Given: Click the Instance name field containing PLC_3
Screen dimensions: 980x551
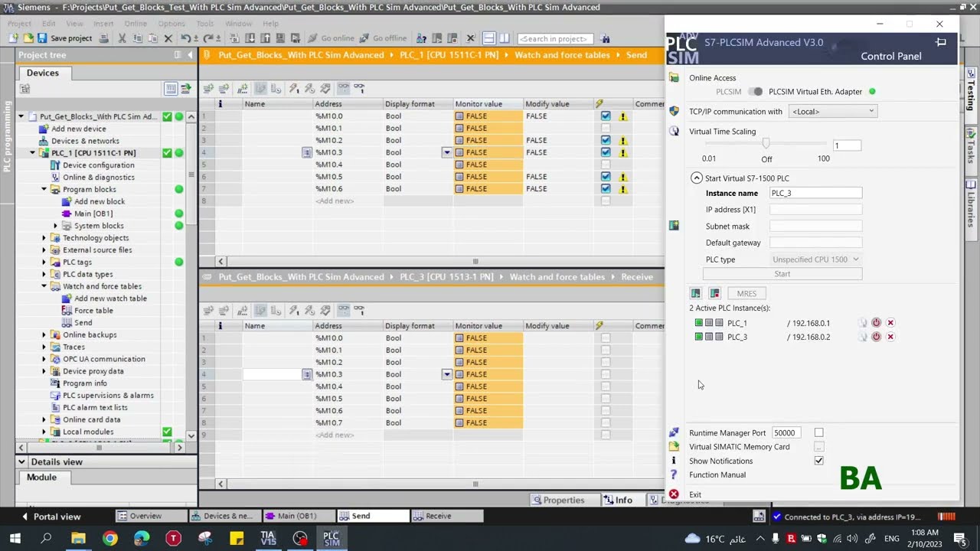Looking at the screenshot, I should point(815,194).
